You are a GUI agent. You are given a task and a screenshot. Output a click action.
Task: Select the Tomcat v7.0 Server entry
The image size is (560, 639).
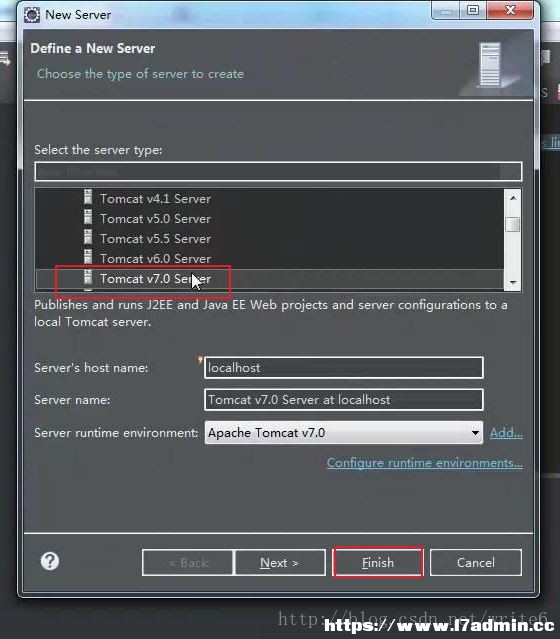[x=270, y=279]
